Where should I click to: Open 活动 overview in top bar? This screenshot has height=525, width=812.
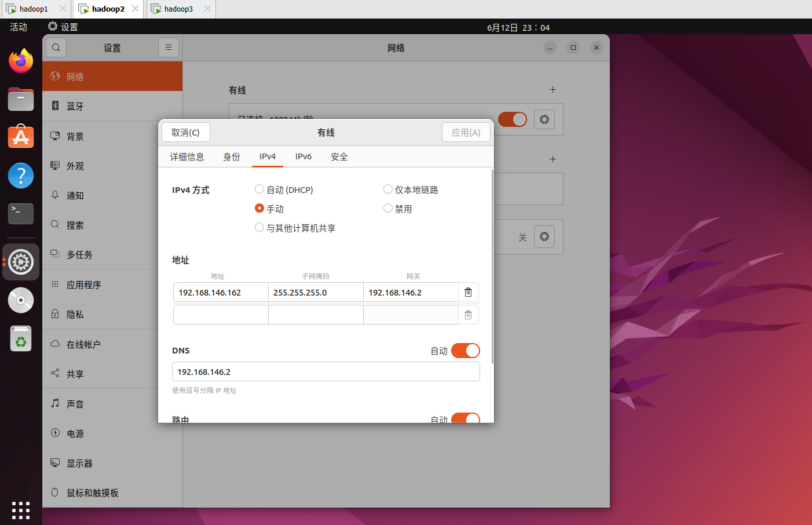click(19, 27)
